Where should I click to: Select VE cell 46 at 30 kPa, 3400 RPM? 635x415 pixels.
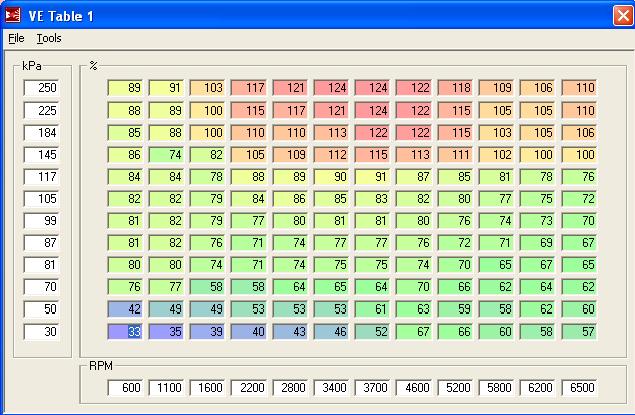[332, 332]
